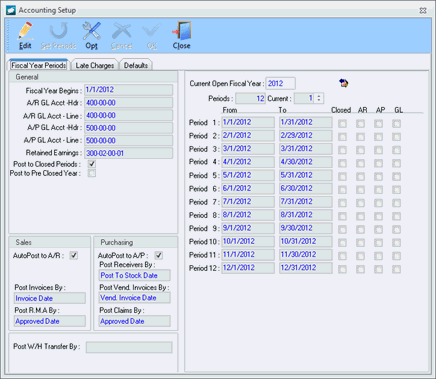The image size is (436, 379).
Task: Click the A/R GL Acct - Line field
Action: 129,115
